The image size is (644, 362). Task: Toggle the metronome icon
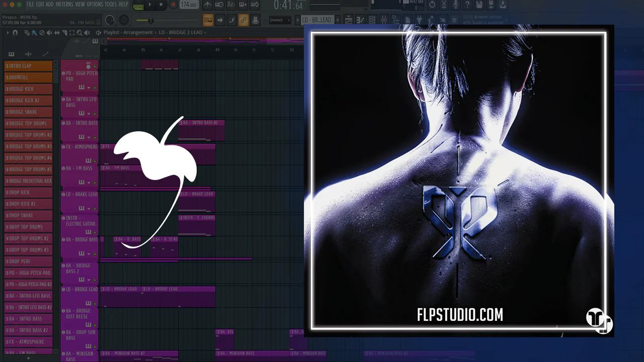[x=207, y=5]
